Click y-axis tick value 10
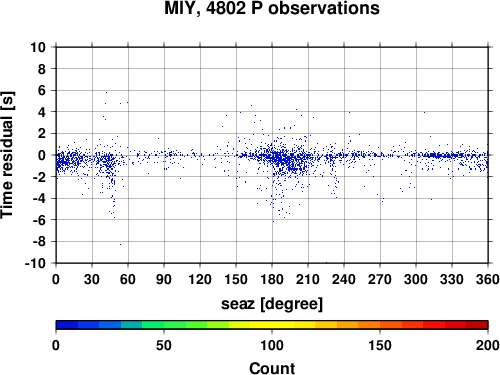The width and height of the screenshot is (500, 375). pyautogui.click(x=38, y=47)
